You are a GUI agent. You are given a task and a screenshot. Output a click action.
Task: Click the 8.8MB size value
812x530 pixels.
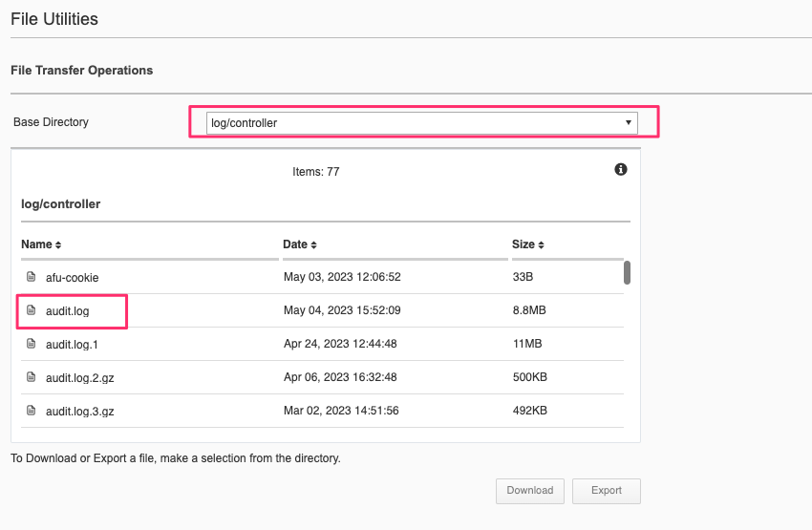pyautogui.click(x=529, y=310)
